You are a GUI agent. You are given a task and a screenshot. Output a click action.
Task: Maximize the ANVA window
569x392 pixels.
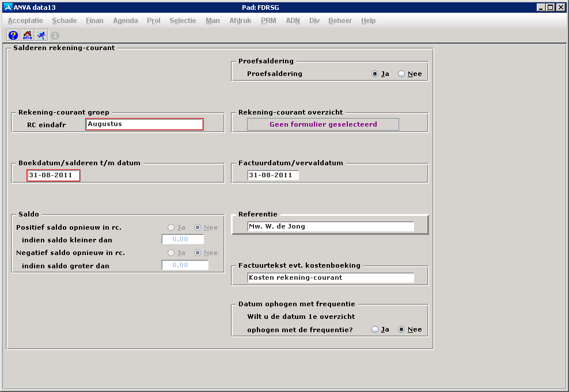(551, 7)
